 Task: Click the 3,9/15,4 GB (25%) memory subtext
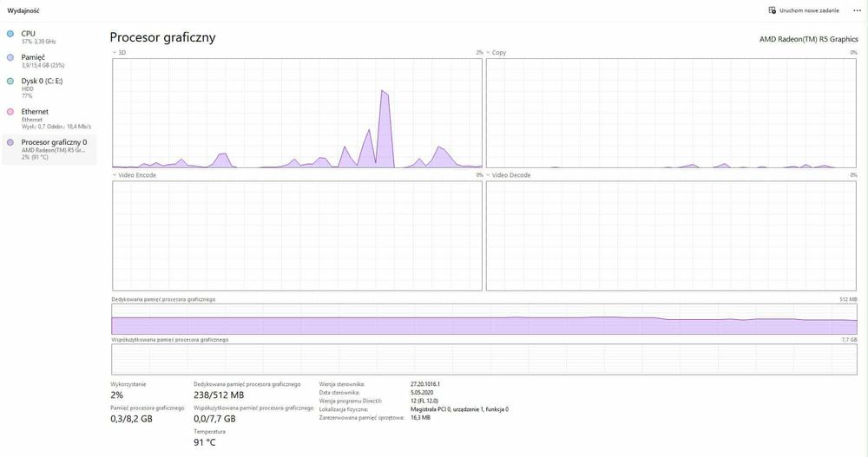coord(43,65)
